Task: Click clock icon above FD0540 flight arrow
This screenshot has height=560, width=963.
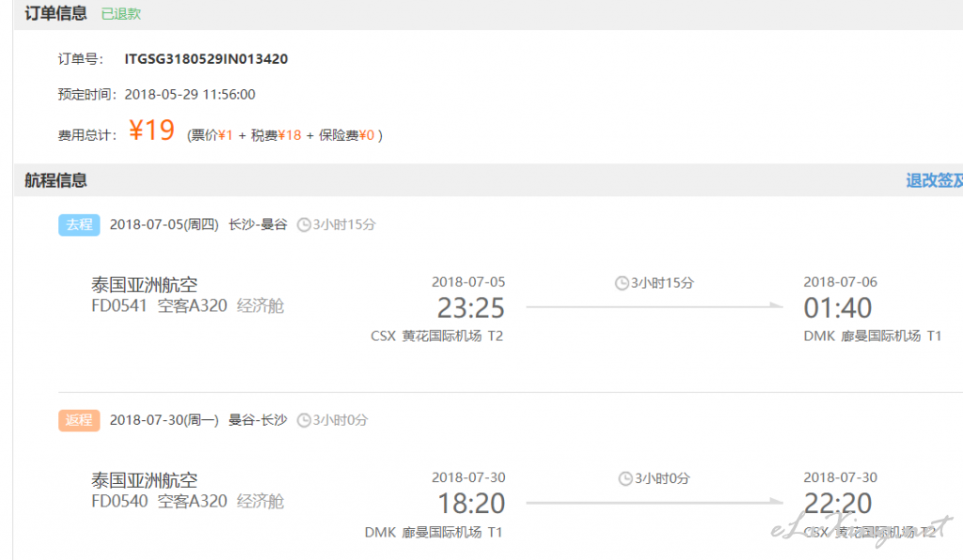Action: pyautogui.click(x=625, y=478)
